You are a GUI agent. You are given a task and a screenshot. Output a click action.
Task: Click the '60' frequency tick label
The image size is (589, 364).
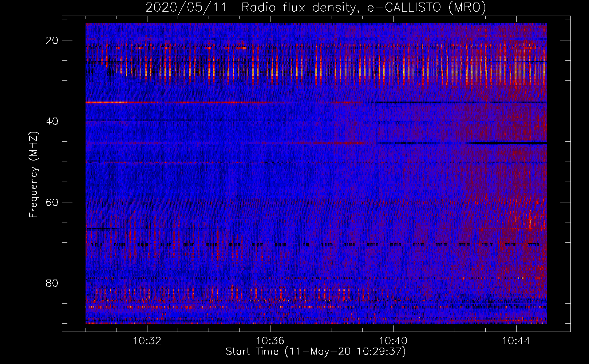(x=52, y=202)
